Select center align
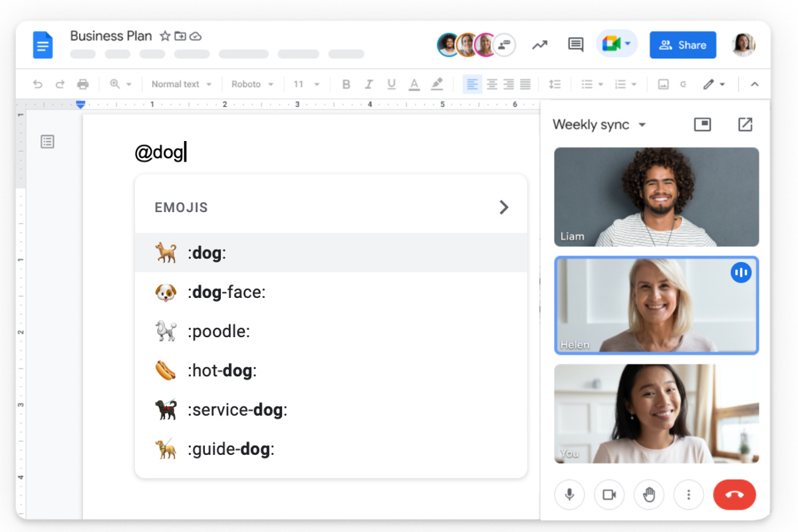 (x=492, y=84)
